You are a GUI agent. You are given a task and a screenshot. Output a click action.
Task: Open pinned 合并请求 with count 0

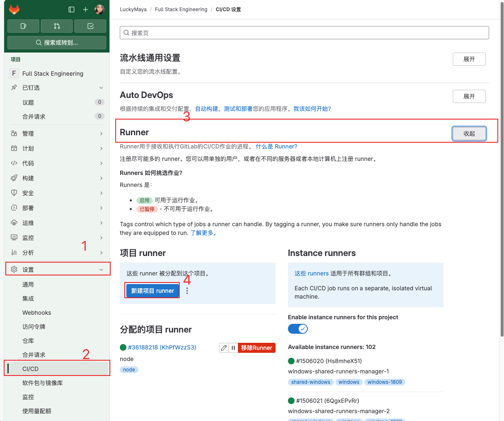click(57, 116)
